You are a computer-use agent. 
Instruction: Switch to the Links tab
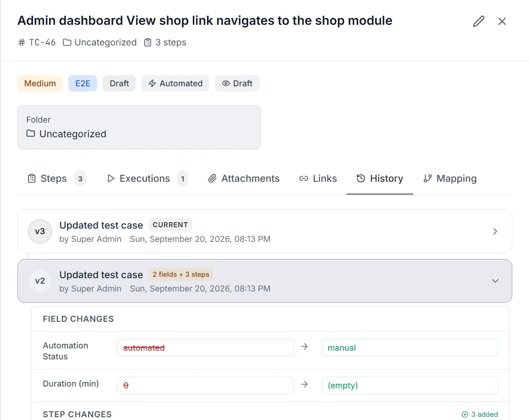[318, 179]
